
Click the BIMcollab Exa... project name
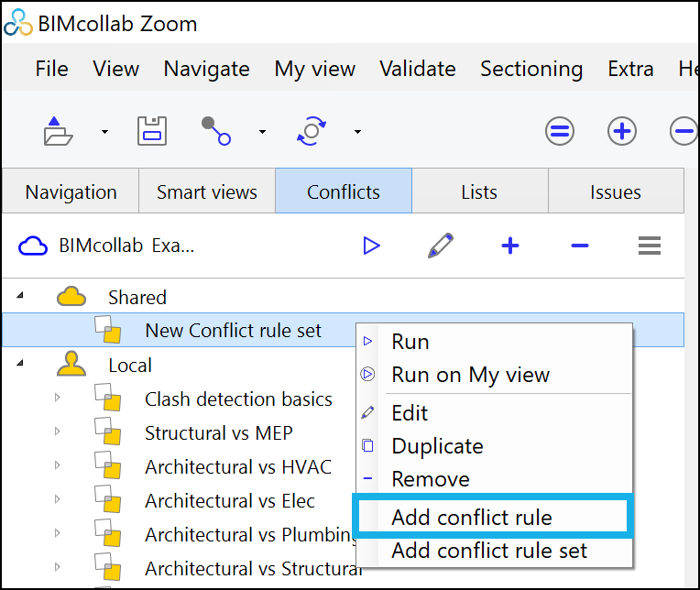[x=126, y=246]
